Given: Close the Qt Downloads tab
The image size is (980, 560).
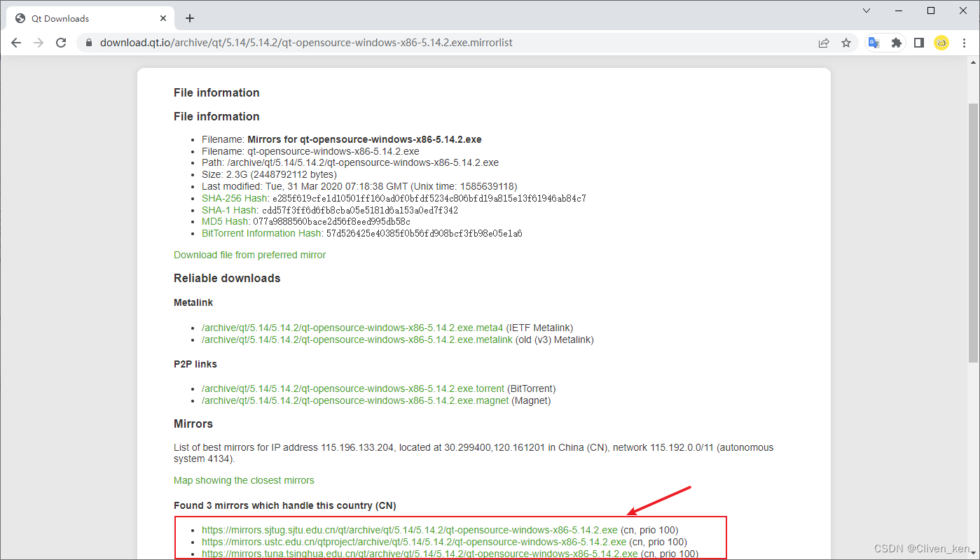Looking at the screenshot, I should (163, 18).
